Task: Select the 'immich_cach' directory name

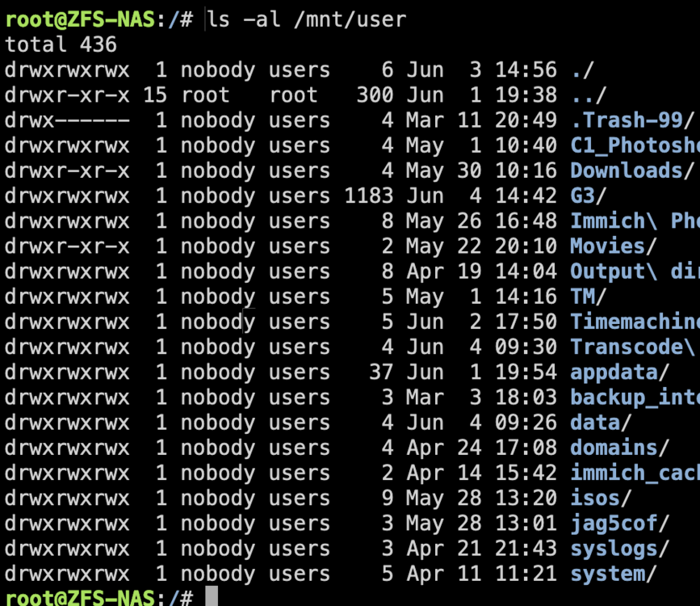Action: pos(635,473)
